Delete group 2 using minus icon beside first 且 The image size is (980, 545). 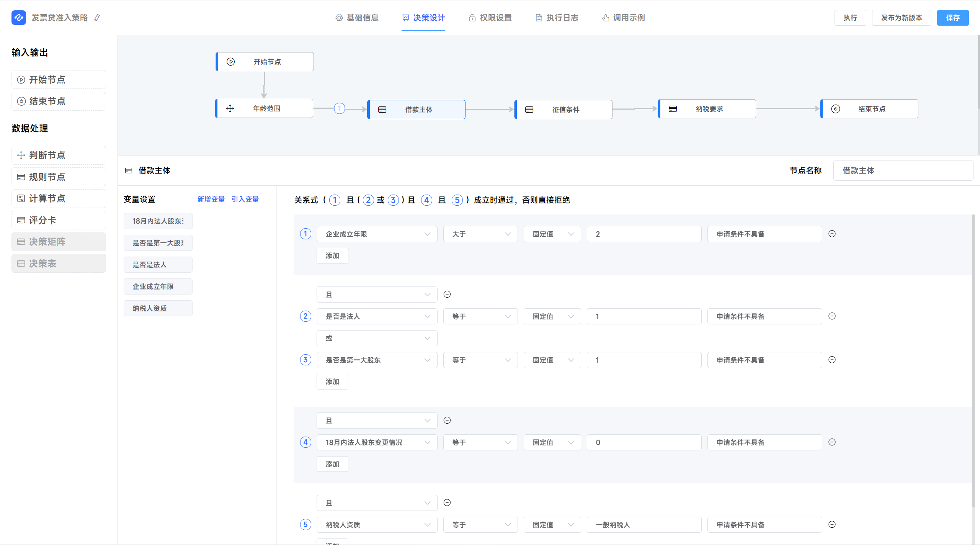(447, 294)
